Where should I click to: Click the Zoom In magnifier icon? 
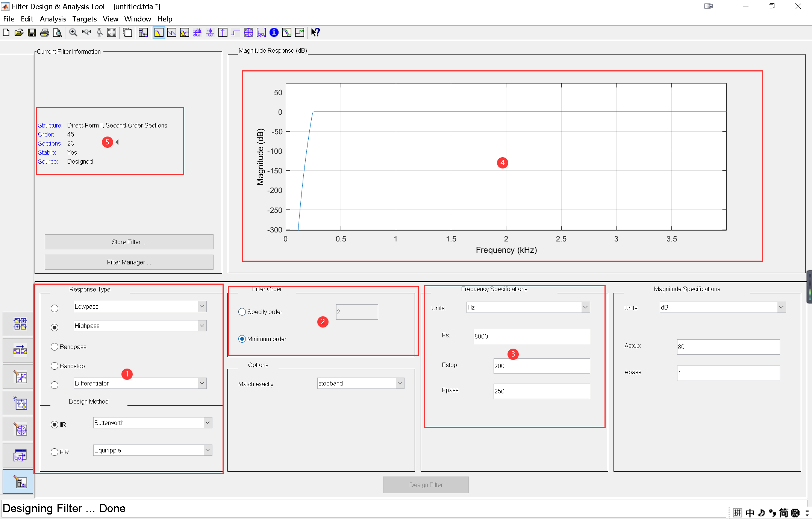[73, 33]
